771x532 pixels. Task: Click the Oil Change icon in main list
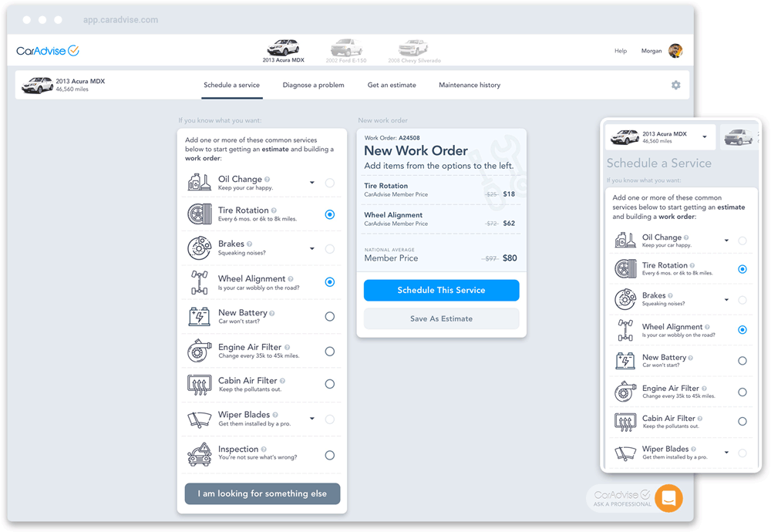[199, 183]
